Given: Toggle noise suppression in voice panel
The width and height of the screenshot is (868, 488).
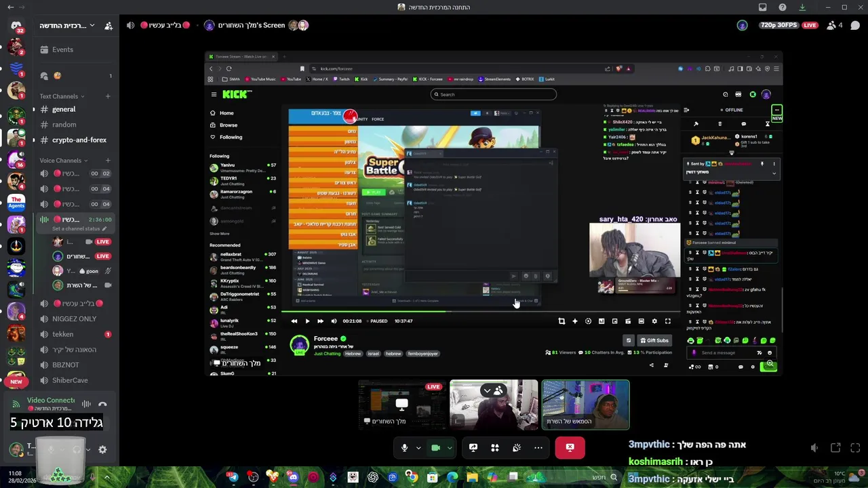Looking at the screenshot, I should coord(86,404).
